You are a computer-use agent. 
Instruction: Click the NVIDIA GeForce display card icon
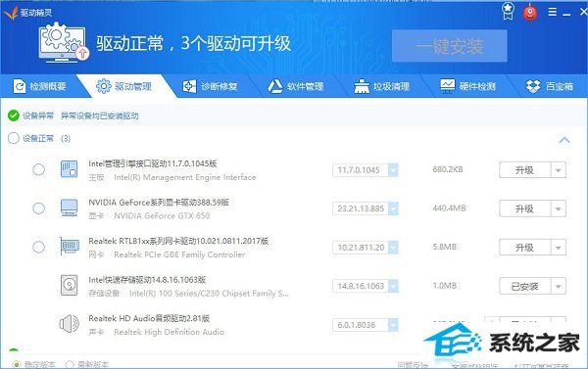point(70,208)
